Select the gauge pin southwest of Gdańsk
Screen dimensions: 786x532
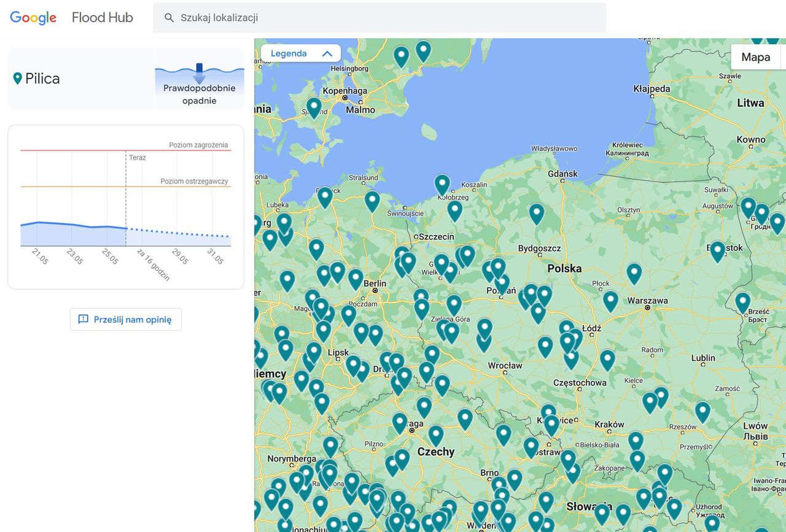[x=537, y=214]
